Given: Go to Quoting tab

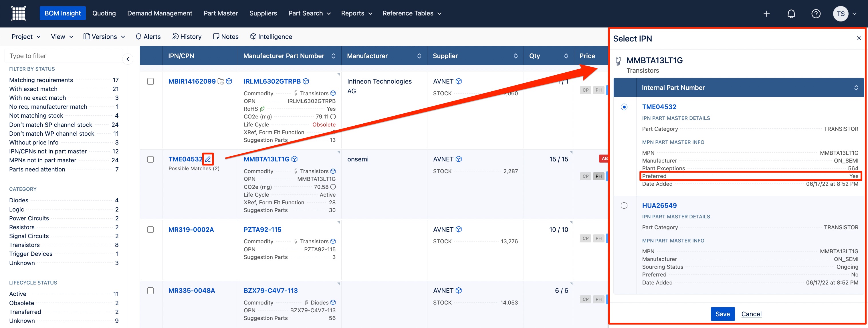Looking at the screenshot, I should (x=104, y=13).
